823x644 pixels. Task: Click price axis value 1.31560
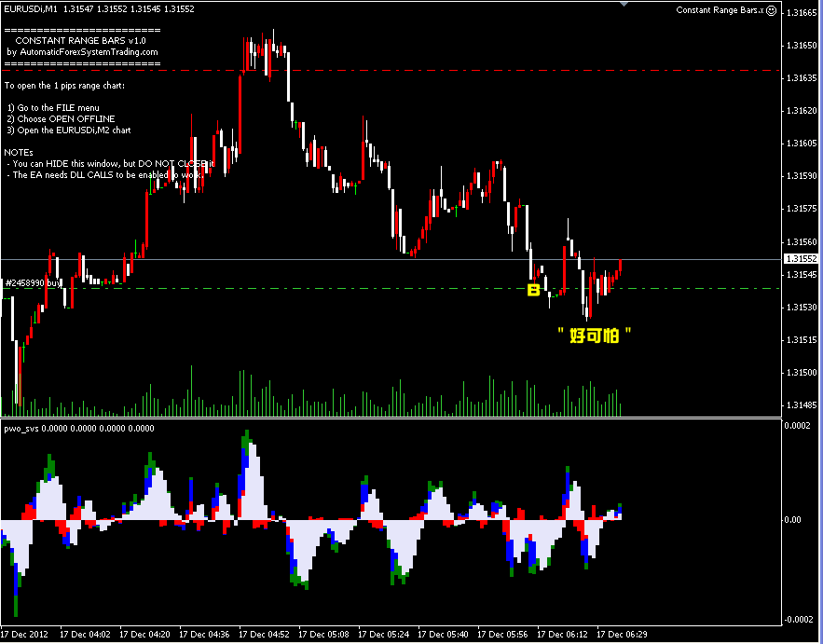[x=802, y=242]
